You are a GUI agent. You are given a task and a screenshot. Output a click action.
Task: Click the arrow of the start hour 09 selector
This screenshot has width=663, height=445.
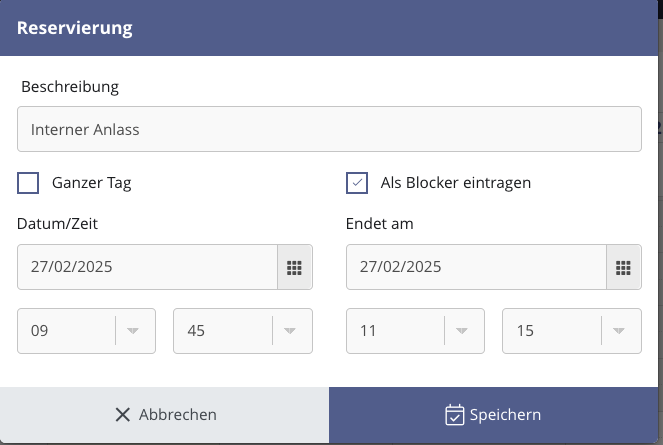point(133,331)
